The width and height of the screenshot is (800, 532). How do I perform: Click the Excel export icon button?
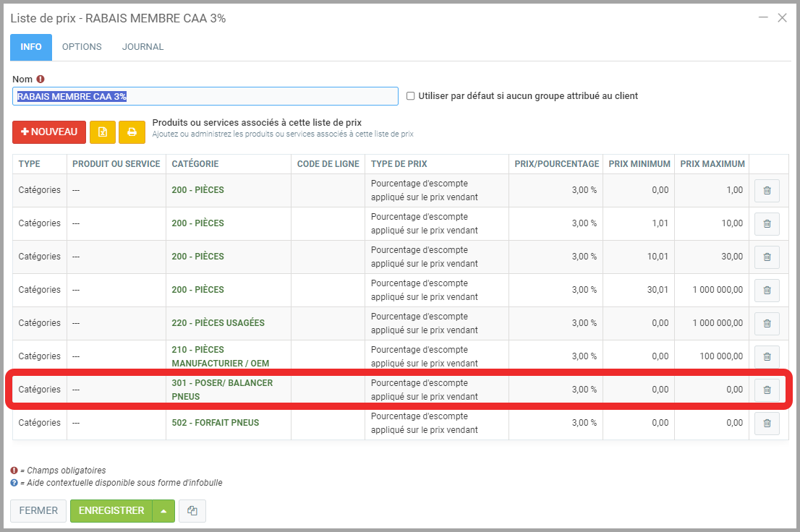pyautogui.click(x=103, y=132)
